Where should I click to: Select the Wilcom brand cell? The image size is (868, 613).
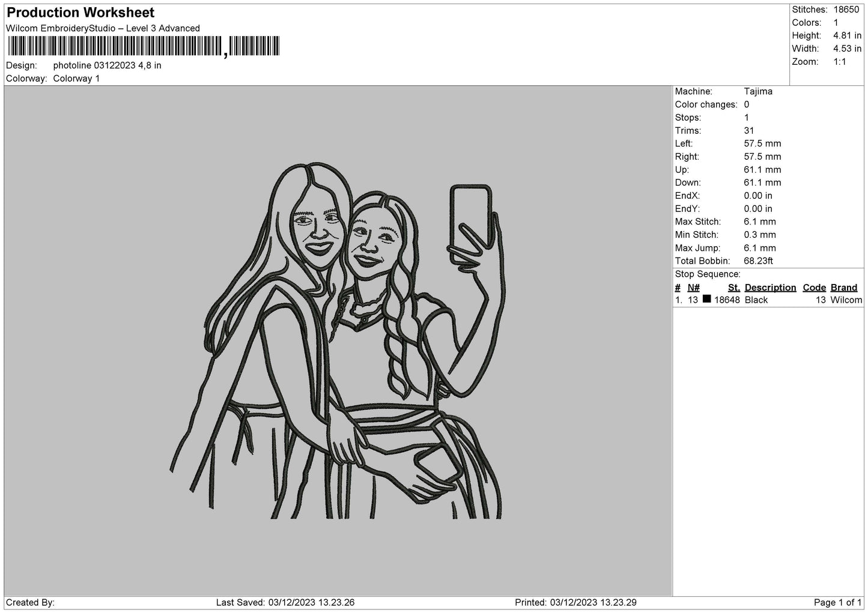click(x=846, y=300)
